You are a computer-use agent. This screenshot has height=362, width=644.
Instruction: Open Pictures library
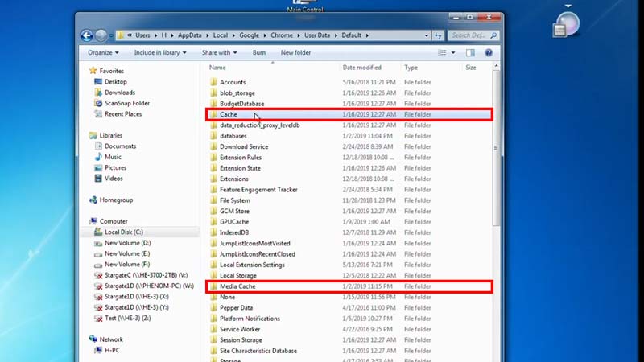click(x=115, y=167)
